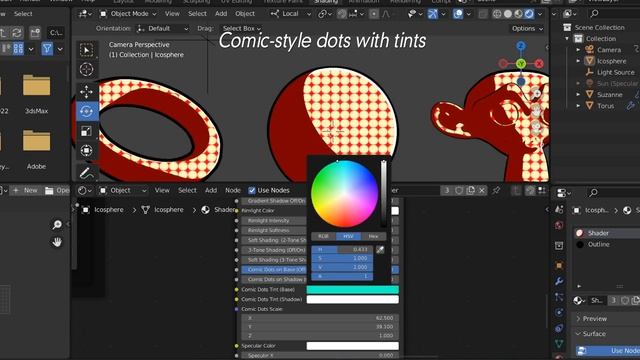Open the Modifiers wrench tab
Viewport: 640px width, 360px height.
pyautogui.click(x=559, y=281)
